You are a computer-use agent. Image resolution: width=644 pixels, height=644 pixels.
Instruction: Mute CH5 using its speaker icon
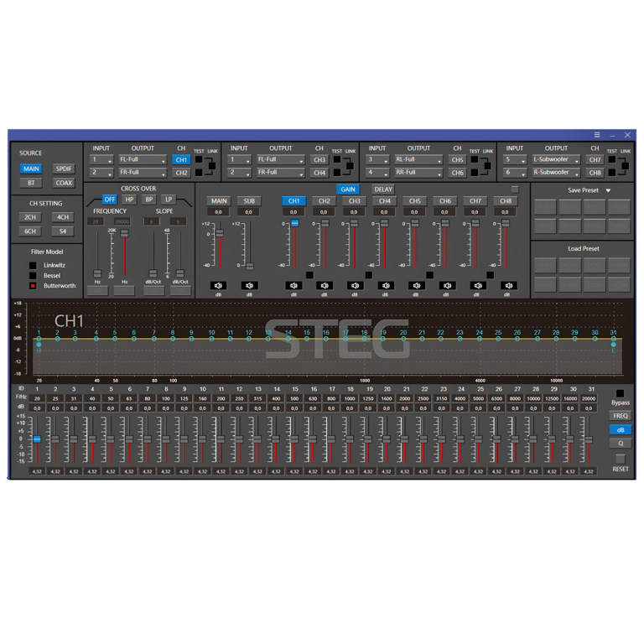[x=416, y=285]
